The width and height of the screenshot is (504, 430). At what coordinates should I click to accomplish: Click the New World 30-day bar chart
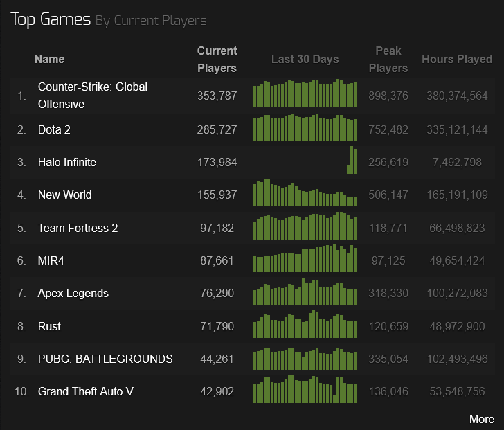305,192
